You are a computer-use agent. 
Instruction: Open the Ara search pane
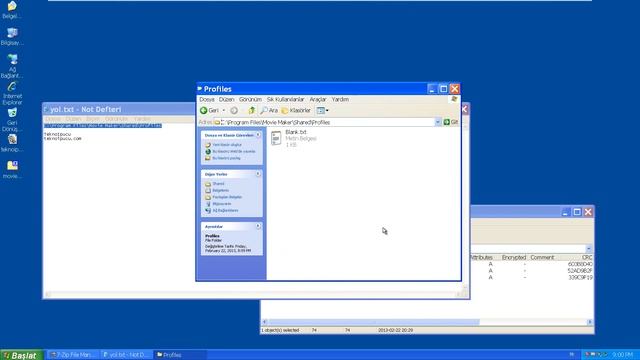tap(269, 111)
